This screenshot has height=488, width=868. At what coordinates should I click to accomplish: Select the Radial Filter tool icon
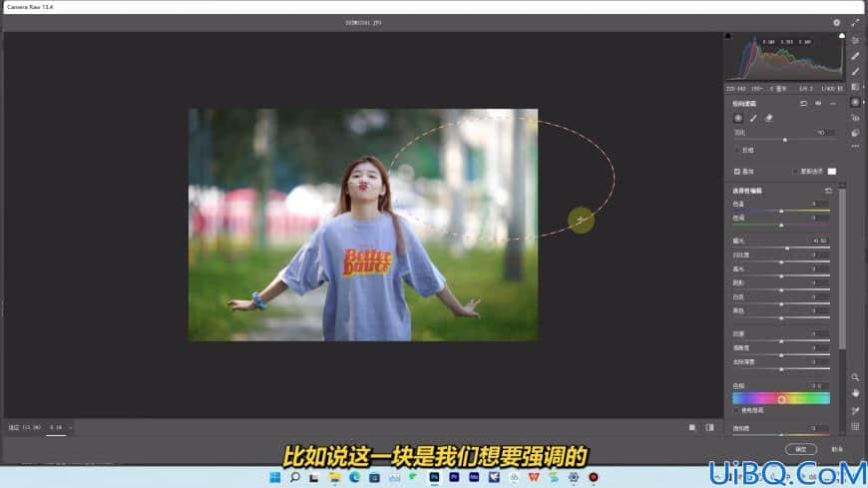tap(855, 103)
